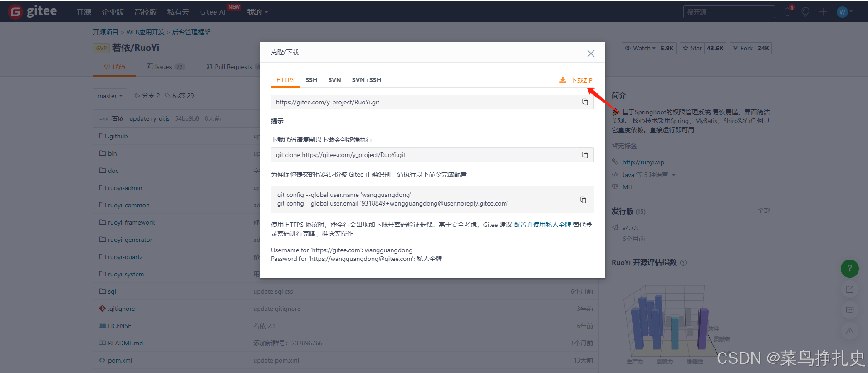
Task: Open the master branch dropdown
Action: point(110,96)
